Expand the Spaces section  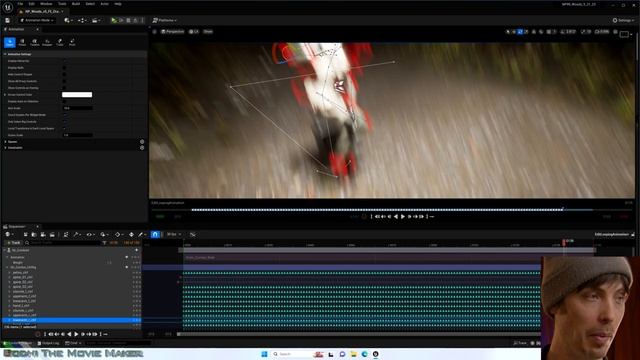5,142
